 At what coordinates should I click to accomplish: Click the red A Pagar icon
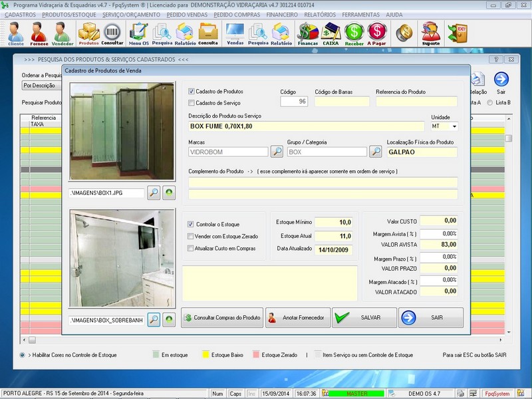[376, 33]
